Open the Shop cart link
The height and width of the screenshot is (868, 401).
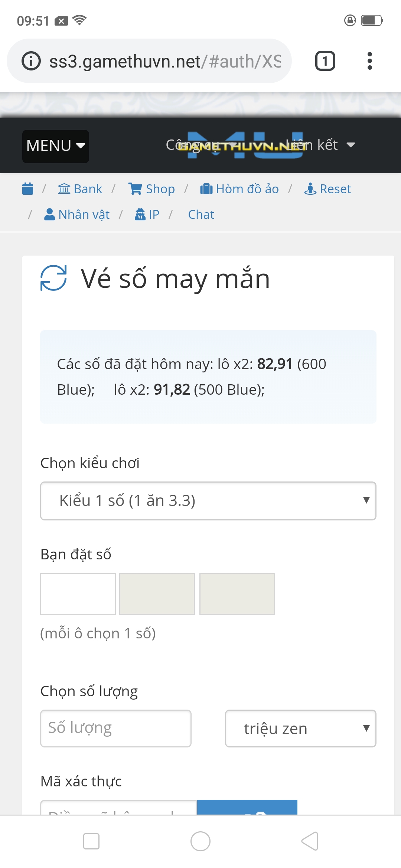click(151, 189)
